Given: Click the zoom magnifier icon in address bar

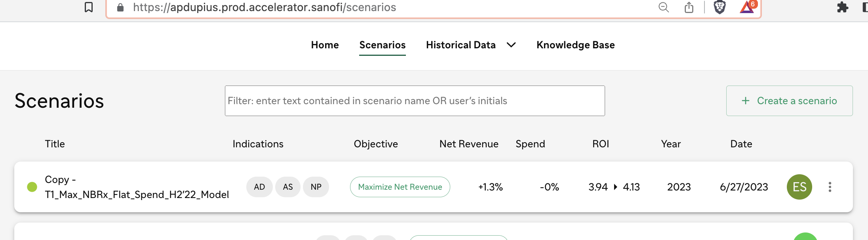Looking at the screenshot, I should (x=664, y=7).
